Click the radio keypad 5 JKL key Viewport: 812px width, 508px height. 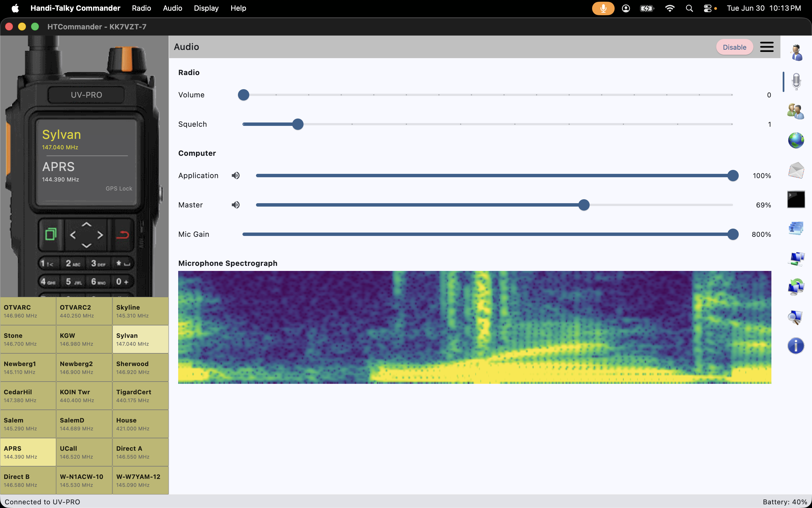[x=73, y=282]
